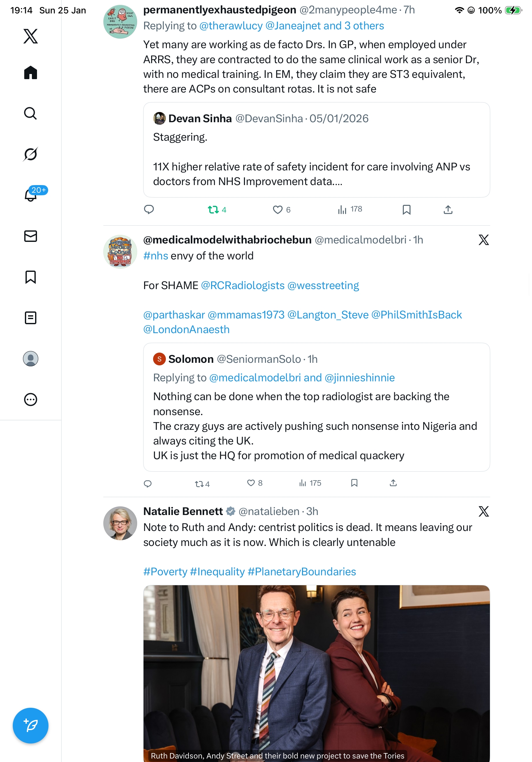Open Bookmarks in the sidebar

(31, 277)
